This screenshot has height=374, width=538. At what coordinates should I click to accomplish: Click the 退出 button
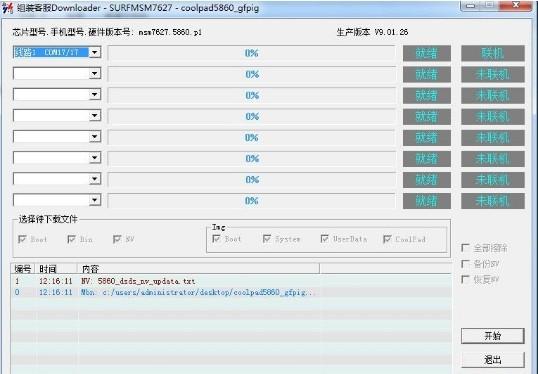pyautogui.click(x=493, y=360)
